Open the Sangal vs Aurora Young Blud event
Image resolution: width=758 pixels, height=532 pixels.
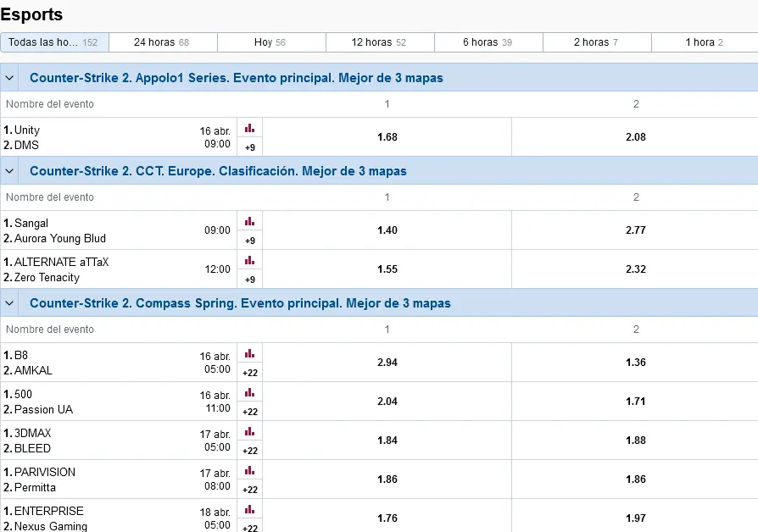(x=119, y=230)
